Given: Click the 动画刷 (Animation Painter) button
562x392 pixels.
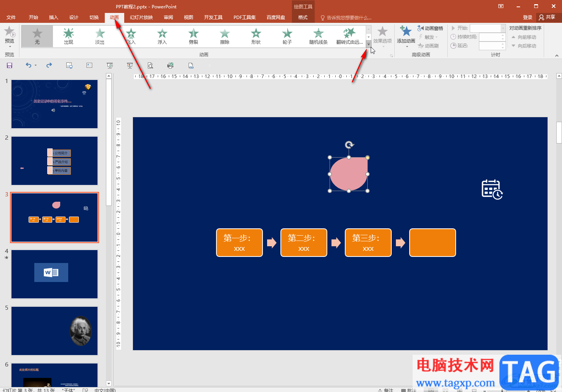Looking at the screenshot, I should pos(428,46).
